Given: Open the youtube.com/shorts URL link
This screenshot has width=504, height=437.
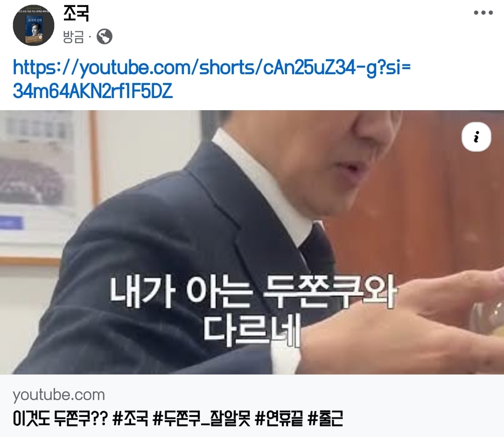Looking at the screenshot, I should click(211, 68).
